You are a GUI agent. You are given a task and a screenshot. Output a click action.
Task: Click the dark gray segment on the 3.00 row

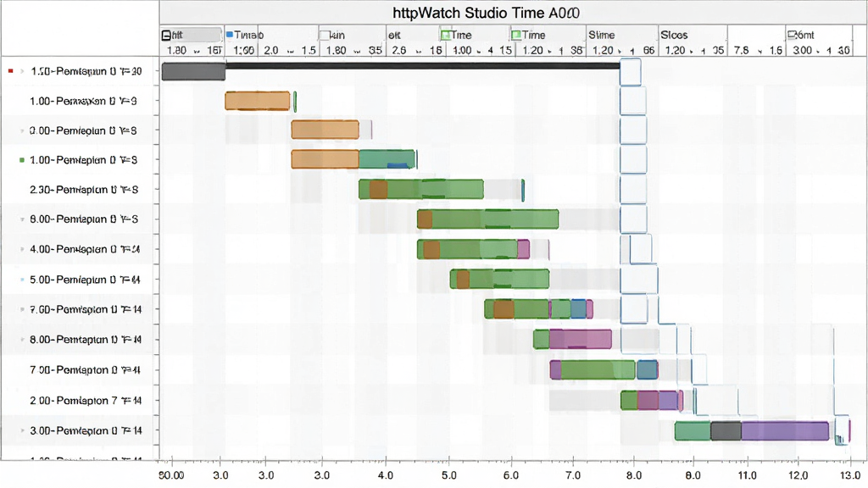(x=726, y=431)
